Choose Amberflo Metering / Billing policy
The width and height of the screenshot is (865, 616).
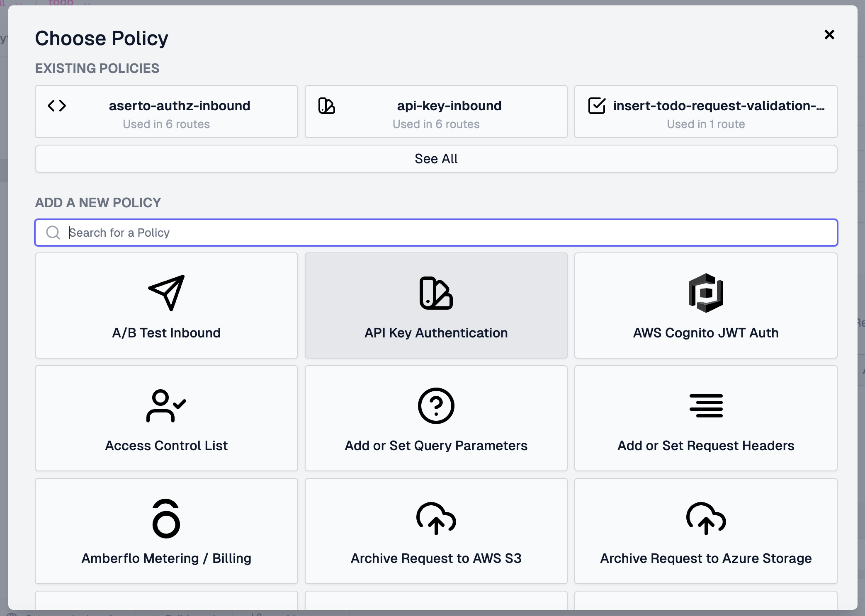pos(166,531)
